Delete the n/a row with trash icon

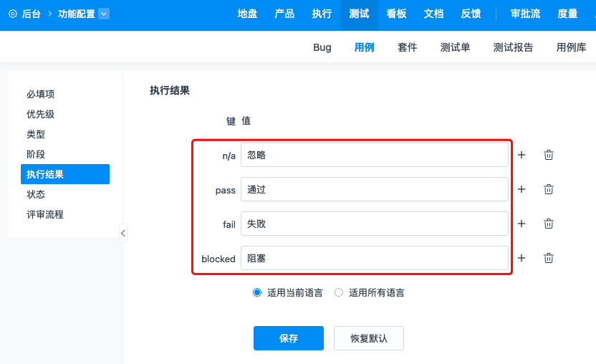click(x=549, y=155)
